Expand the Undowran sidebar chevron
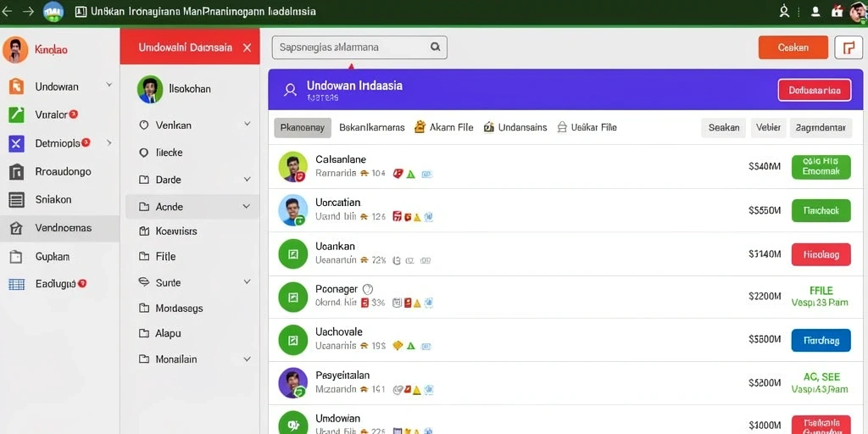The width and height of the screenshot is (868, 434). (109, 86)
